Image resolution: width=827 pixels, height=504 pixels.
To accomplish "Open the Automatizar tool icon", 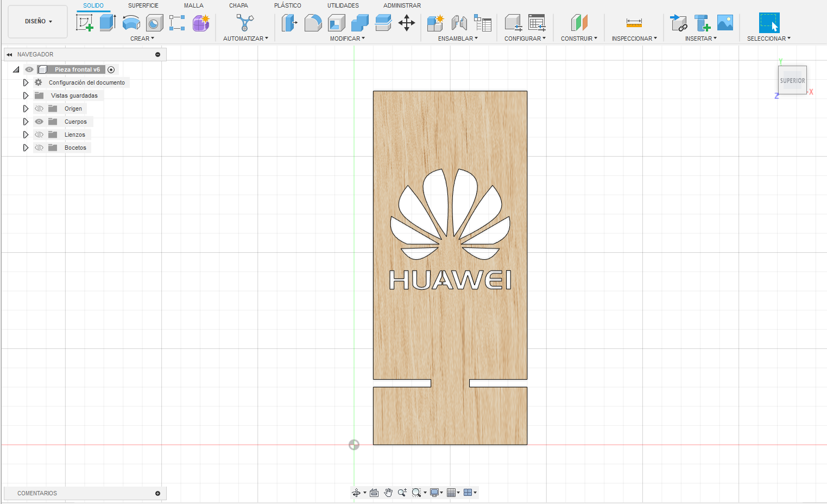I will tap(245, 23).
